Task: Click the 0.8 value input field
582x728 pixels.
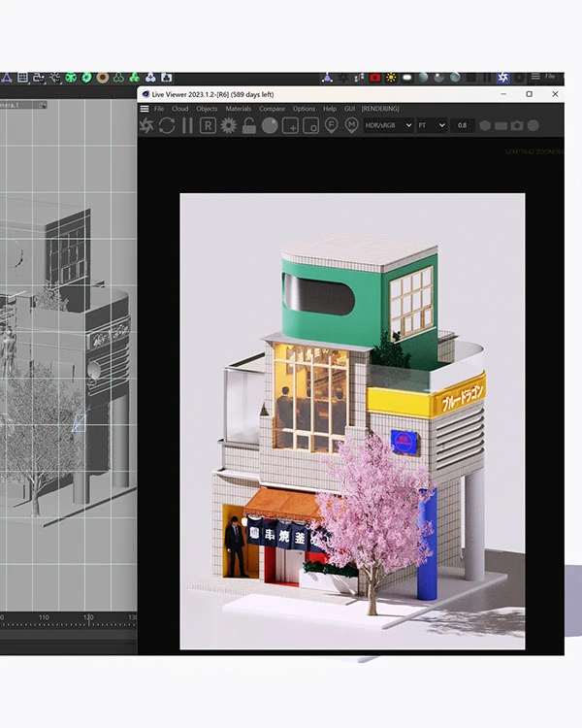Action: [463, 126]
